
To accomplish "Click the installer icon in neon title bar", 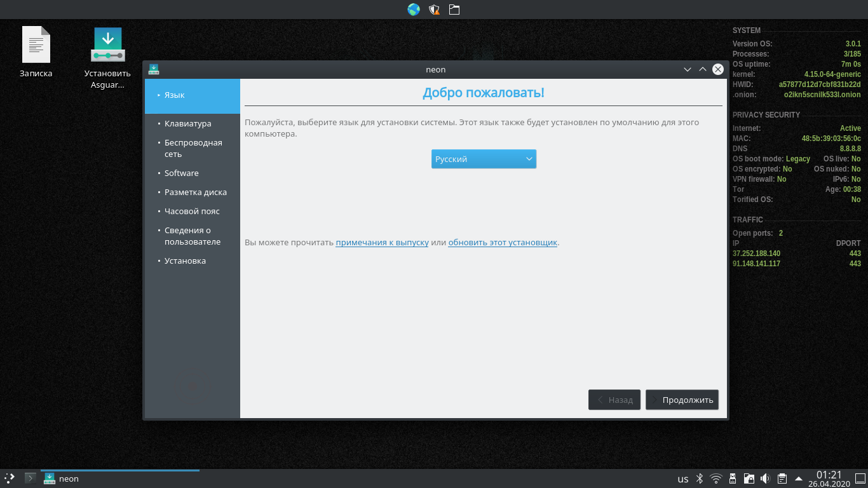I will 154,69.
